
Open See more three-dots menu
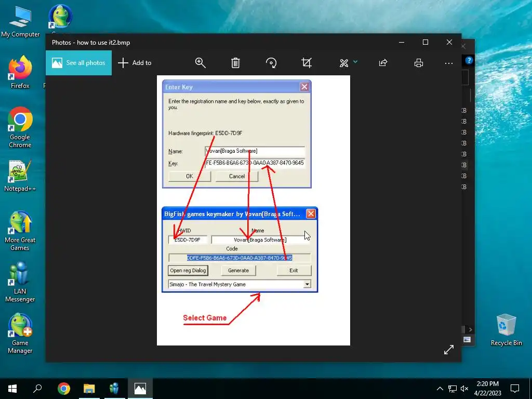(448, 63)
